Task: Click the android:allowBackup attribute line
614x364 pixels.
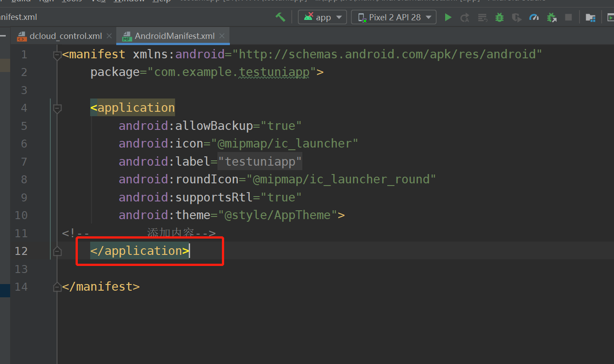Action: (210, 126)
